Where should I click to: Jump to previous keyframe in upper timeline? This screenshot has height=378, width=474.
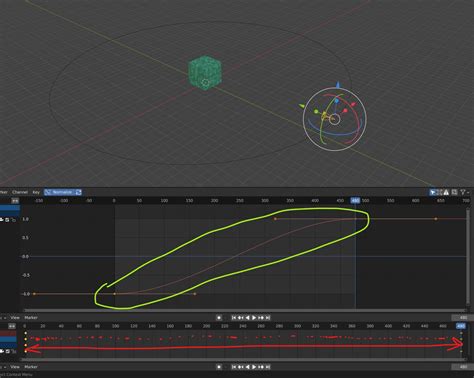point(241,318)
